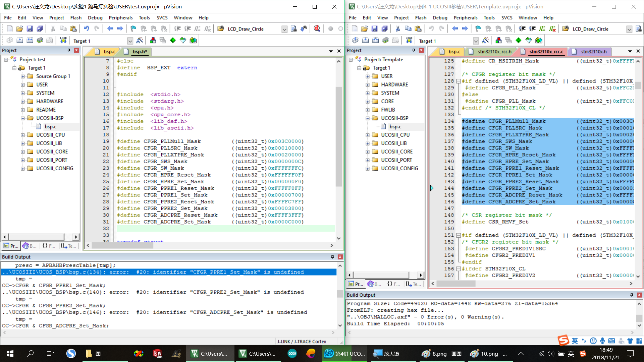Undo last edit in test.uvprojx window
This screenshot has height=362, width=644.
click(87, 29)
